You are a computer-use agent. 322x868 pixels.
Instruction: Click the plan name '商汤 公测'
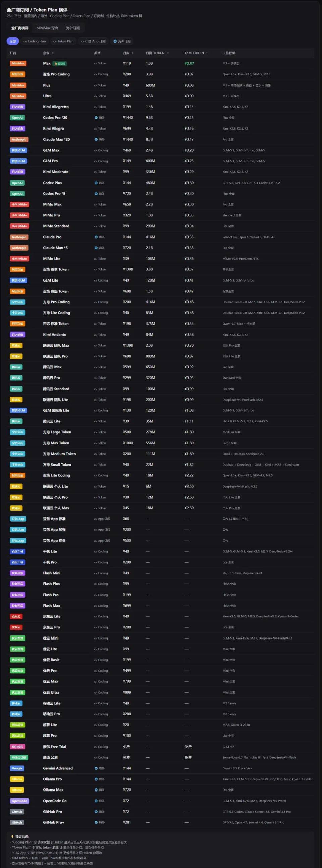[x=50, y=758]
